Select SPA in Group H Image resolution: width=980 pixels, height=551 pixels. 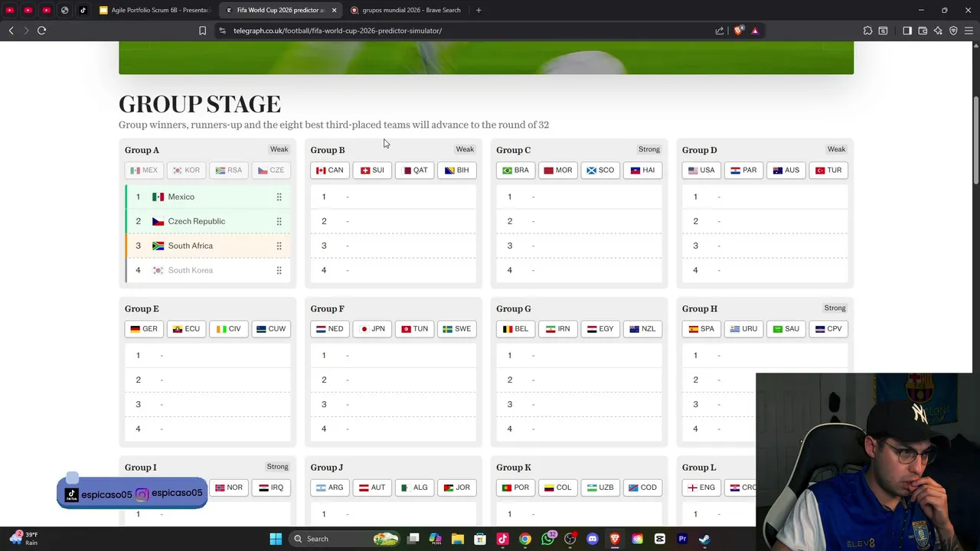tap(701, 328)
